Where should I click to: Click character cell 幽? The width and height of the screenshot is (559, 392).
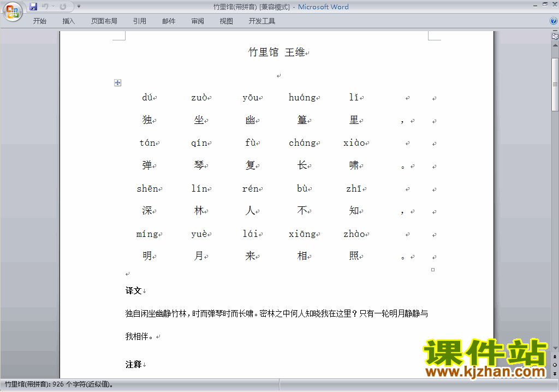[x=250, y=120]
